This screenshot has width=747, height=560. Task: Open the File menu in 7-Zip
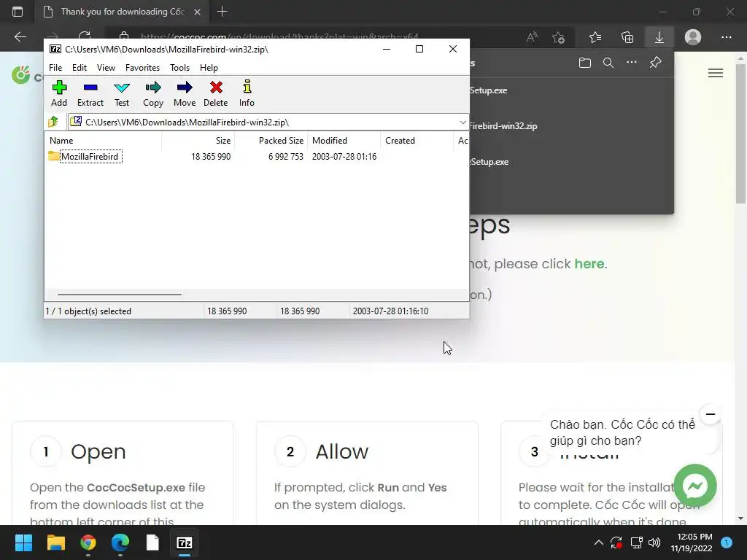coord(55,68)
